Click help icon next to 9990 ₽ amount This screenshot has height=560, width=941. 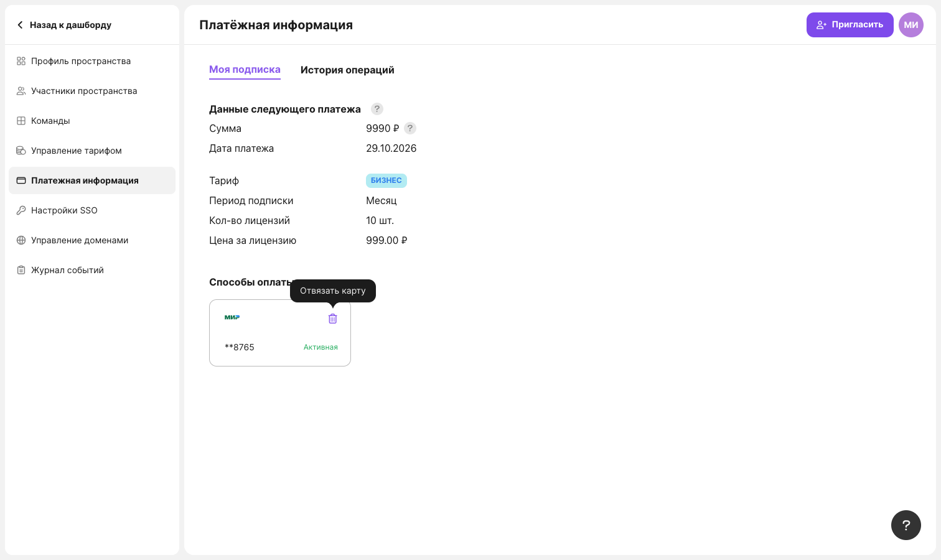(x=410, y=128)
